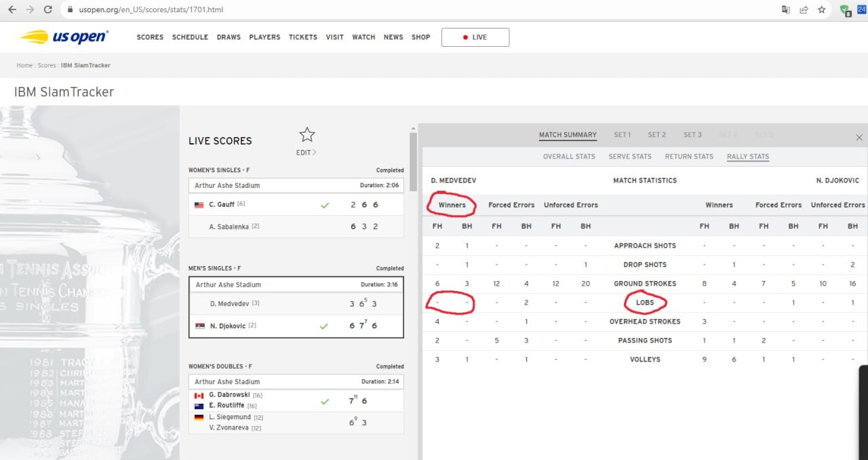The image size is (868, 460).
Task: Show the RETURN STATS view
Action: 689,157
